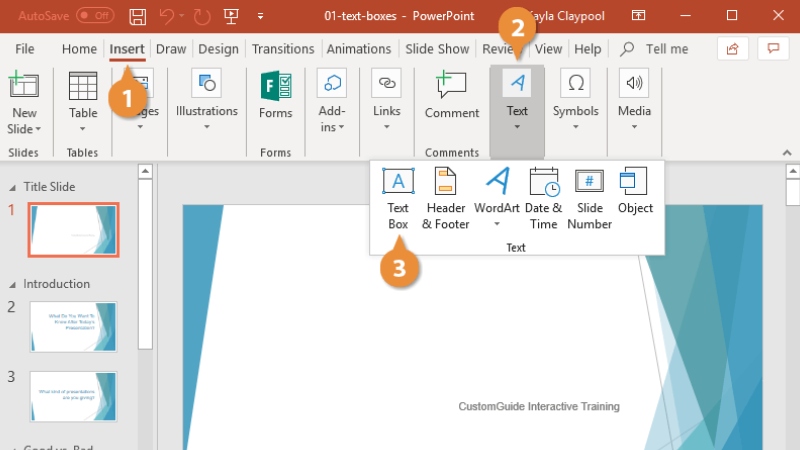
Task: Open the Links group
Action: [387, 99]
